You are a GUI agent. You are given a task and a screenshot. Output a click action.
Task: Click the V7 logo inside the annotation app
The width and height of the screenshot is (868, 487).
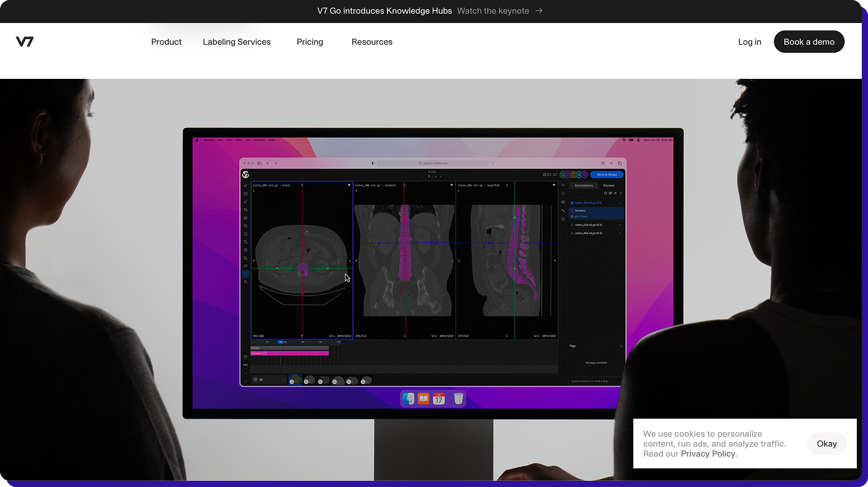tap(245, 175)
